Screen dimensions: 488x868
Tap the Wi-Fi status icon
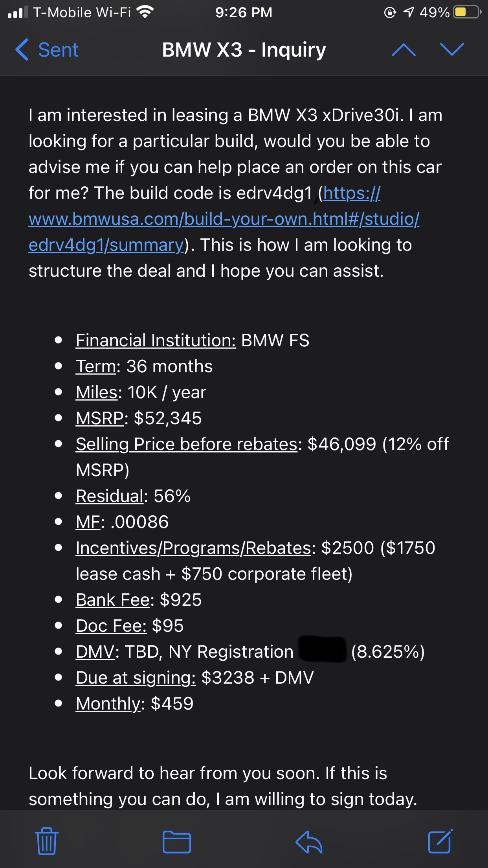(145, 12)
